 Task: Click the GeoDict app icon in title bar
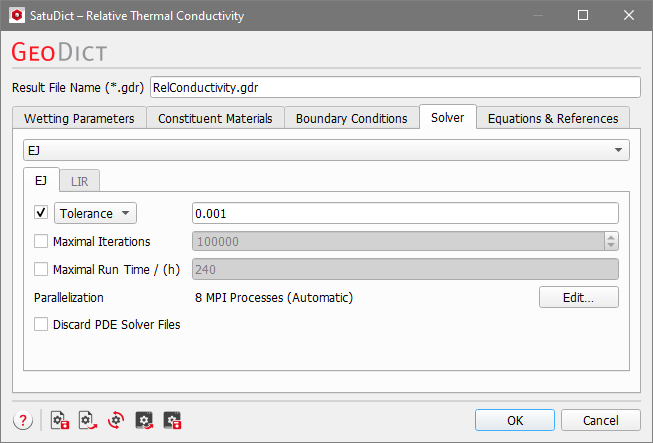pos(17,15)
